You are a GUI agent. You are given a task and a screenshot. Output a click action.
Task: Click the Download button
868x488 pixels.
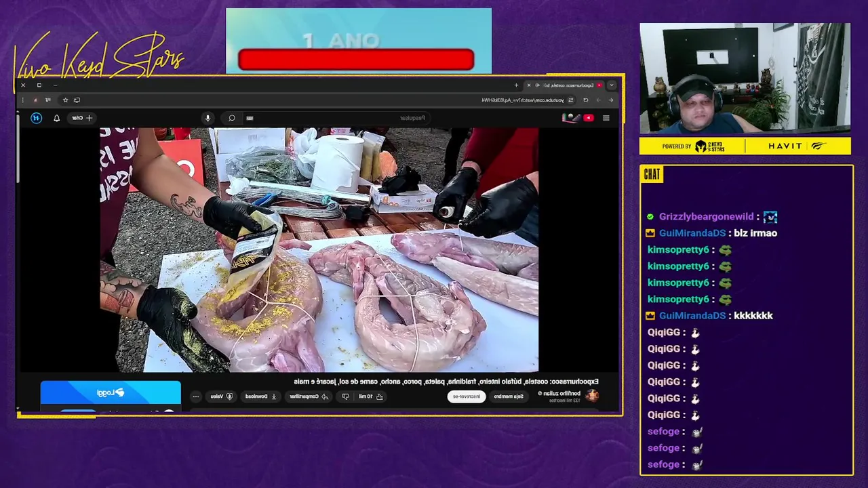pyautogui.click(x=260, y=396)
